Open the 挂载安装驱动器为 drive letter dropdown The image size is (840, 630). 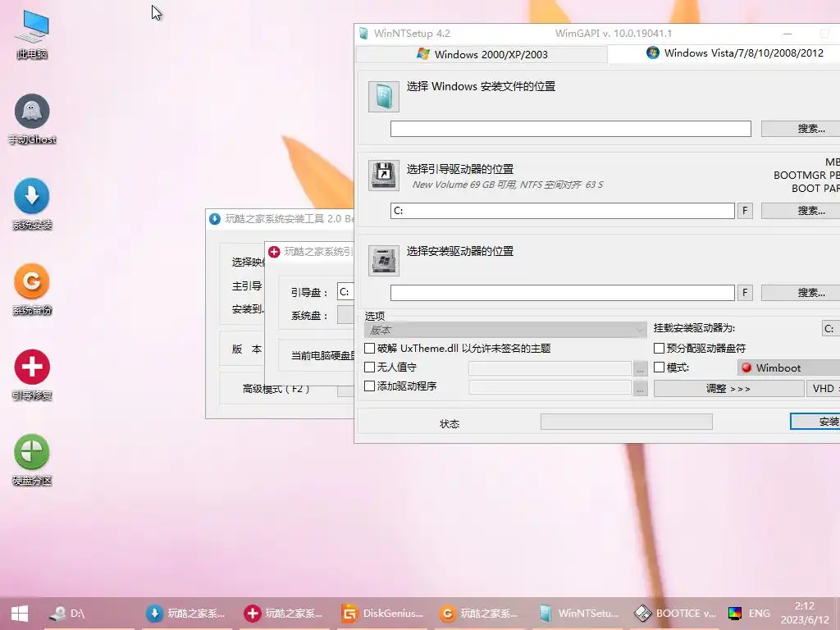coord(831,328)
